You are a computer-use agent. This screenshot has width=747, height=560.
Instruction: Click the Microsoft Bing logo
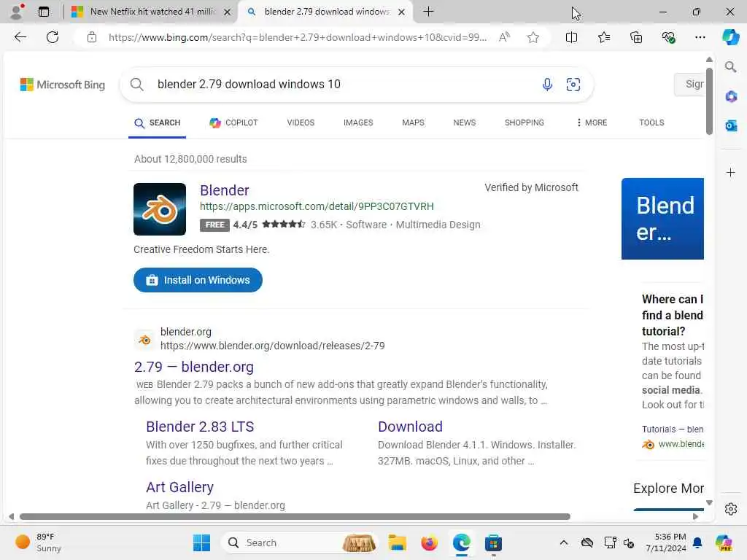pos(63,85)
